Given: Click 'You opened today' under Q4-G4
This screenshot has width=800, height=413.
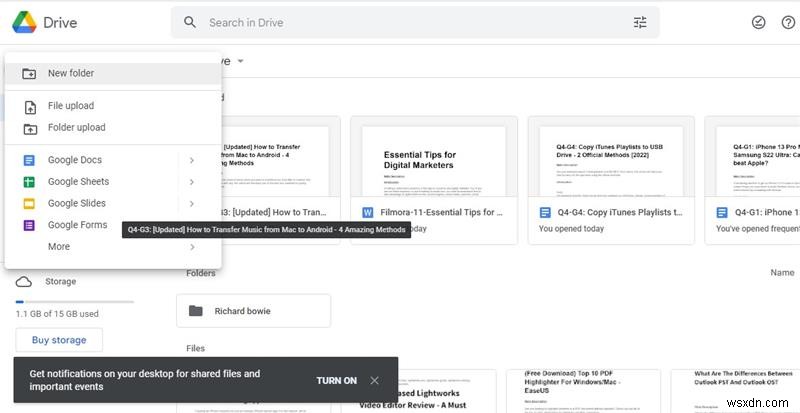Looking at the screenshot, I should pos(571,229).
